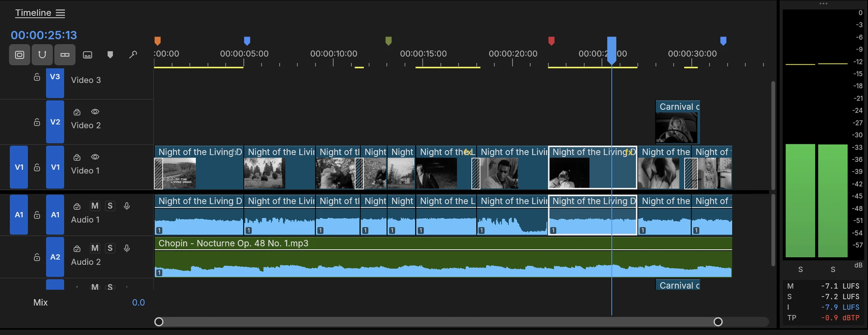Viewport: 868px width, 335px height.
Task: Toggle sync lock on Video 2
Action: (77, 112)
